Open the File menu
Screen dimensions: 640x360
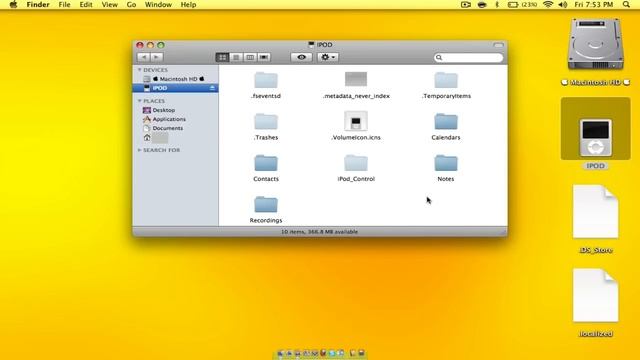coord(64,4)
